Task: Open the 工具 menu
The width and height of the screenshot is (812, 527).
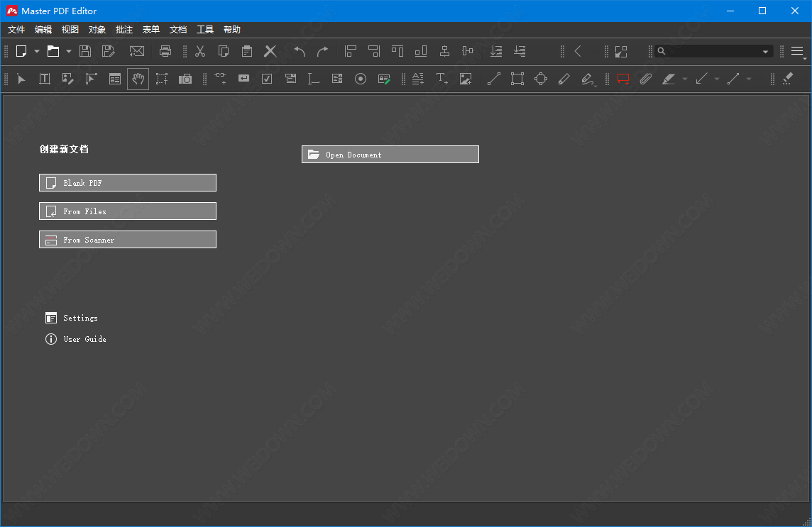Action: click(205, 30)
